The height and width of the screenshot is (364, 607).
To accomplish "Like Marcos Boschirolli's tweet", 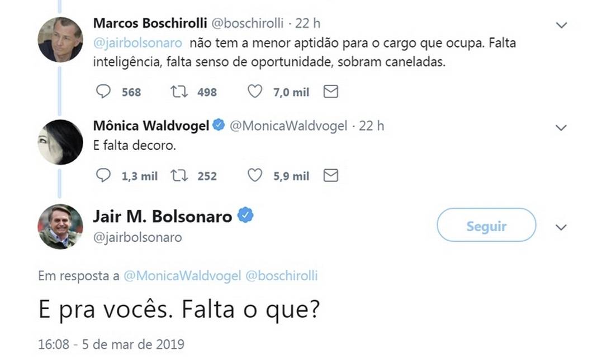I will [255, 92].
